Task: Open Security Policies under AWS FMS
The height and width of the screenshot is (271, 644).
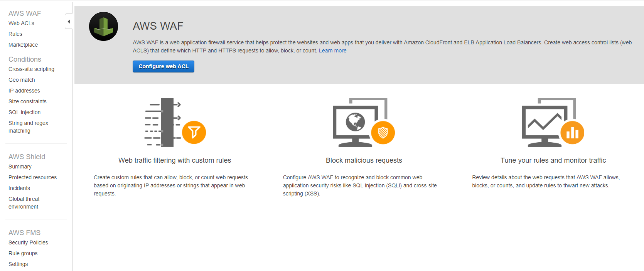Action: click(x=28, y=242)
